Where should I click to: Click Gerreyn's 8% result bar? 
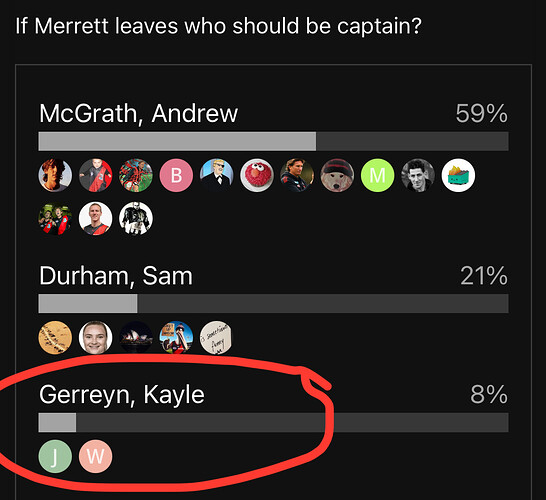(x=273, y=423)
